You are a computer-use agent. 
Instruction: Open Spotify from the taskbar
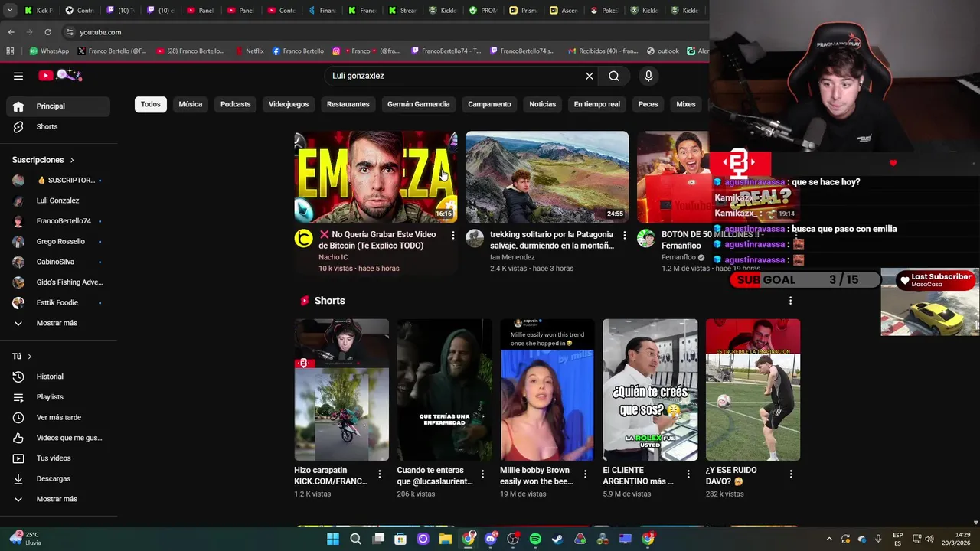click(x=535, y=539)
